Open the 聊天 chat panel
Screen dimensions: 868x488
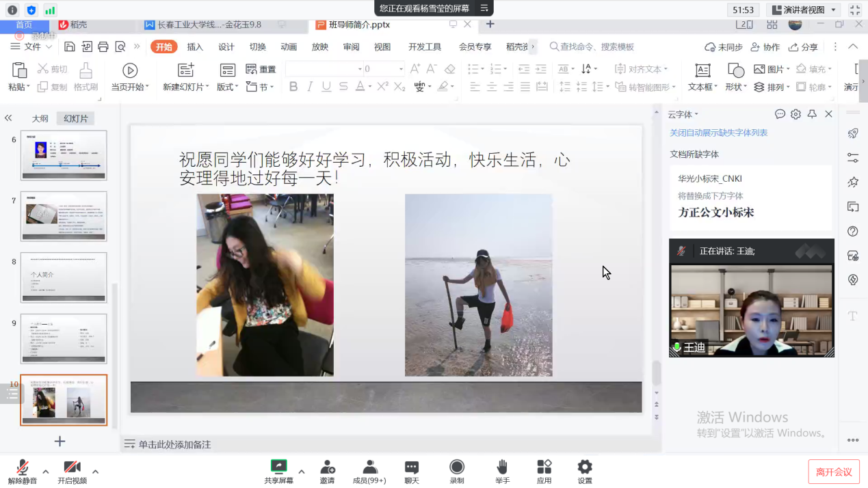tap(411, 470)
